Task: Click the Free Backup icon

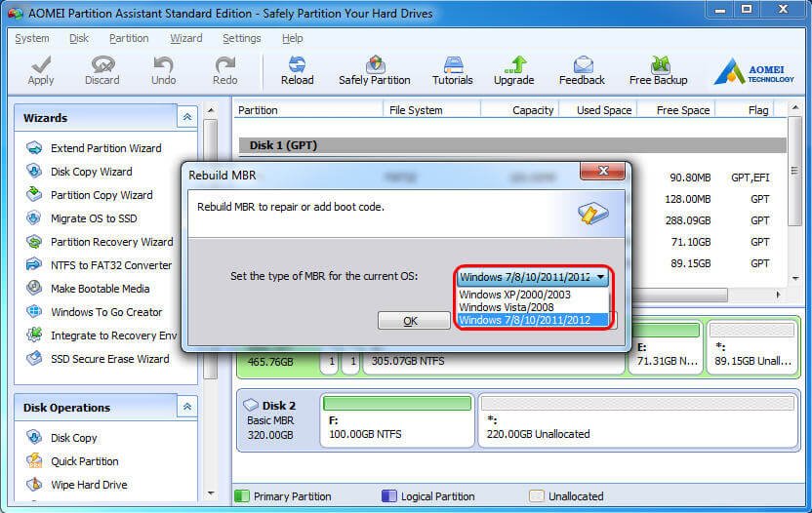Action: pos(660,64)
